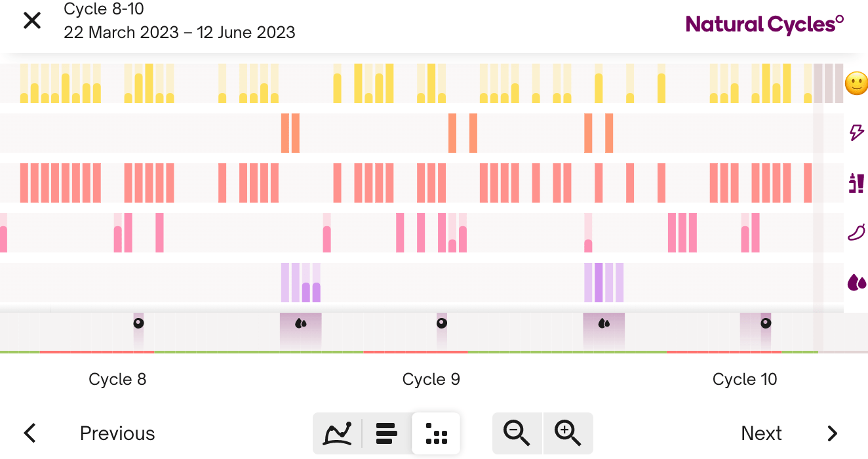868x459 pixels.
Task: Click the smiley mood row icon
Action: pos(856,83)
